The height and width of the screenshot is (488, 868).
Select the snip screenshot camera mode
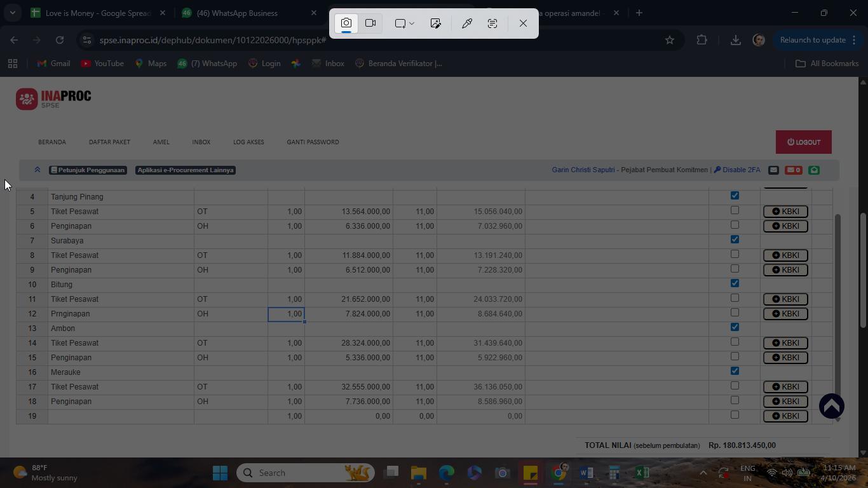pyautogui.click(x=346, y=24)
